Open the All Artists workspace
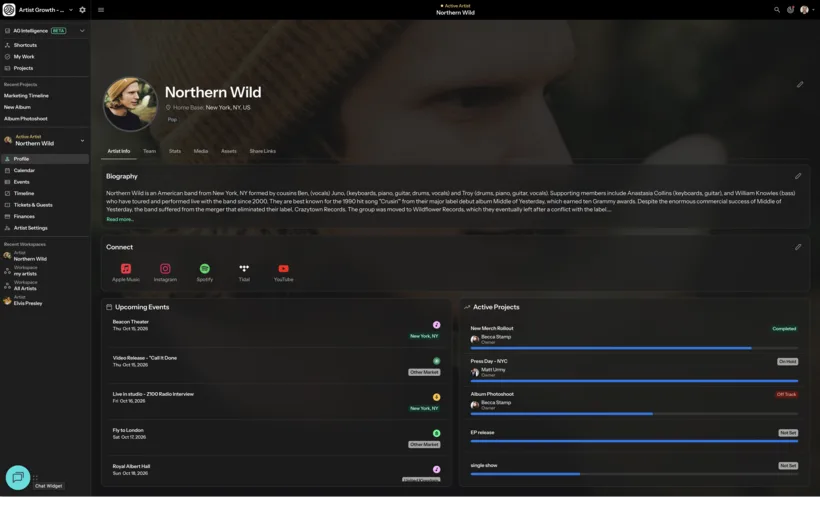Screen dimensions: 820x513 tap(25, 286)
